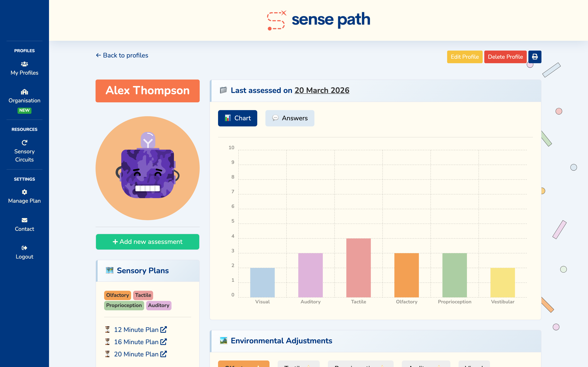Open the Edit Profile button
588x367 pixels.
pyautogui.click(x=464, y=56)
